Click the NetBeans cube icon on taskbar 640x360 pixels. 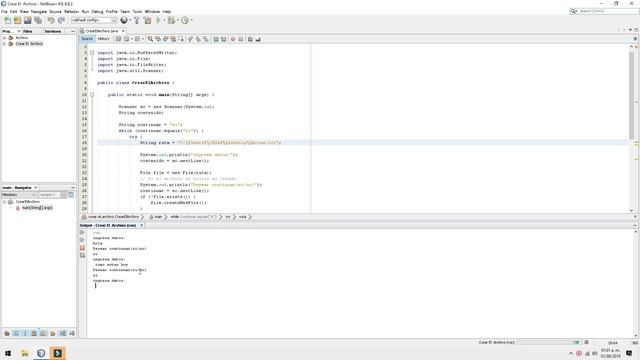coord(41,353)
